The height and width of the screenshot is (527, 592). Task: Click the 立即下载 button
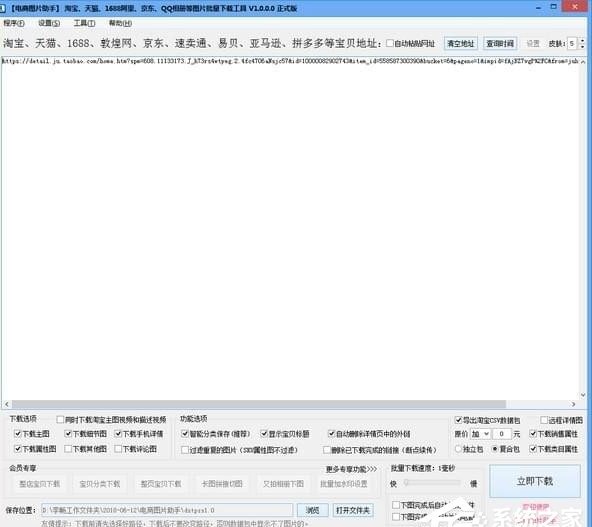pyautogui.click(x=535, y=481)
